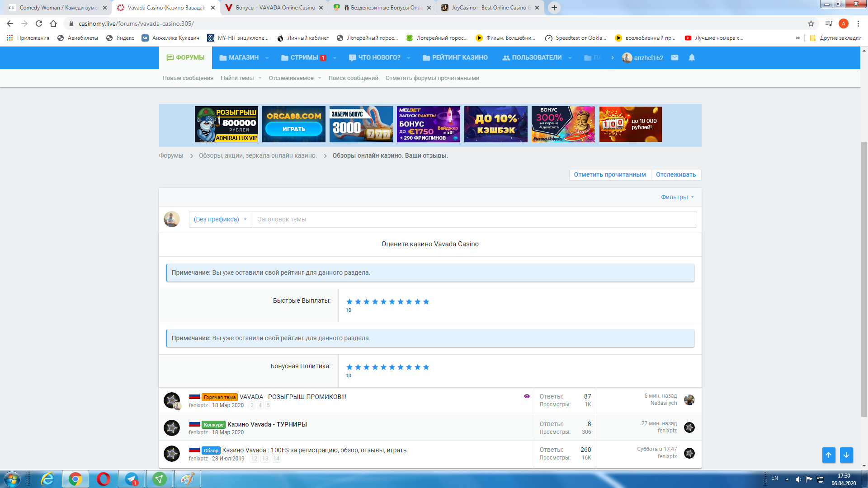
Task: Open the МАГАЗИН navigation item
Action: (x=239, y=57)
